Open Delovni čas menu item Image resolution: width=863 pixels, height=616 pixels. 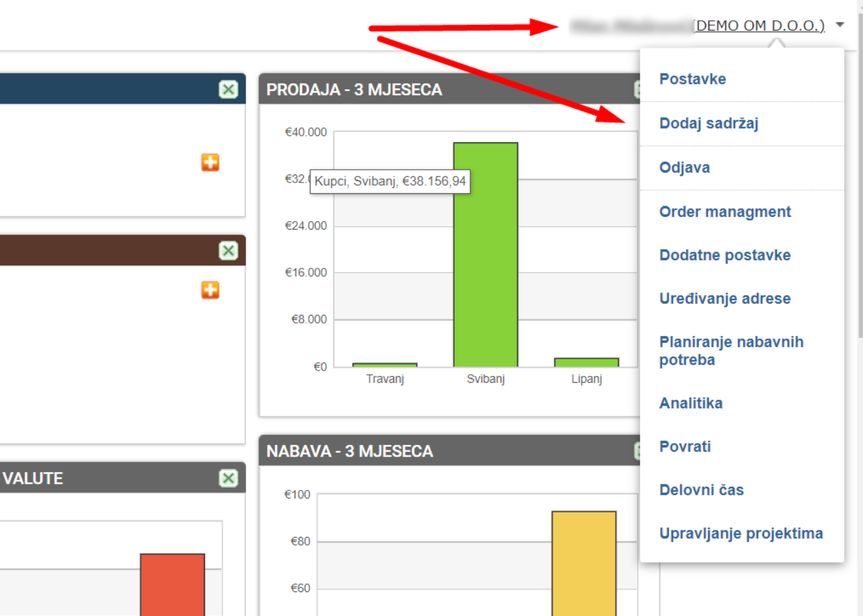point(701,490)
